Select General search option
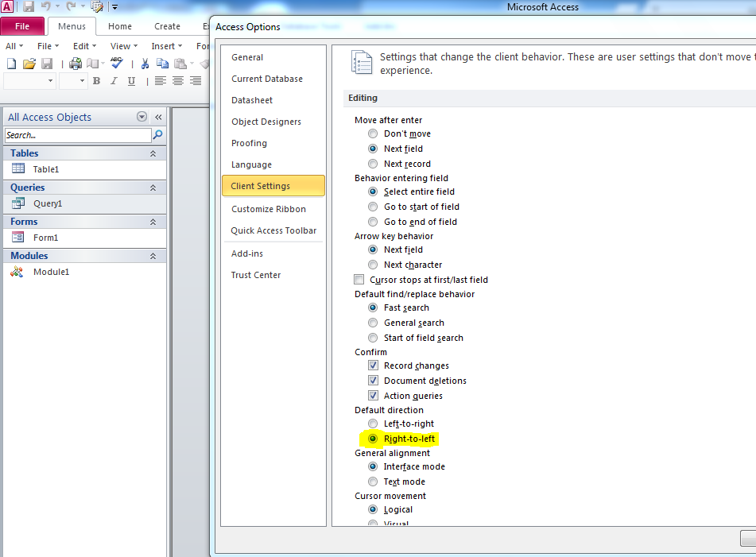The height and width of the screenshot is (557, 756). tap(373, 323)
